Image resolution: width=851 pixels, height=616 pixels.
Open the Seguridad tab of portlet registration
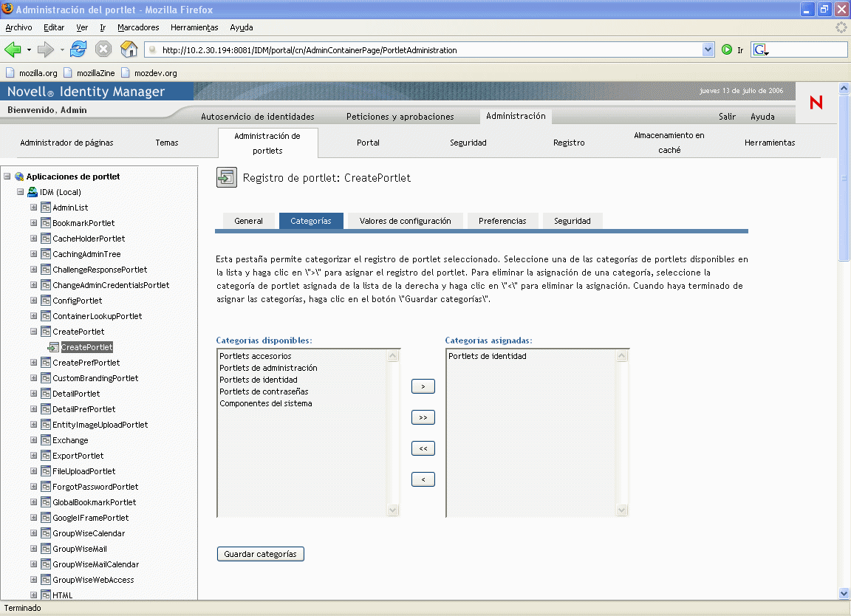[572, 221]
